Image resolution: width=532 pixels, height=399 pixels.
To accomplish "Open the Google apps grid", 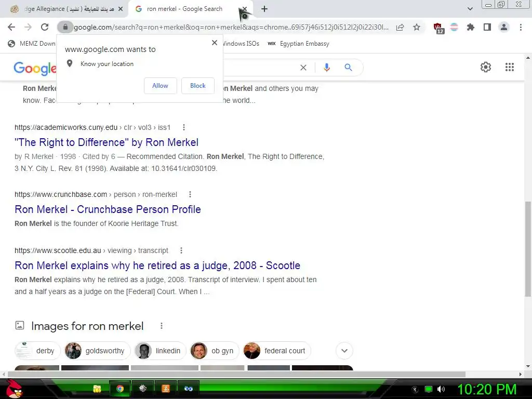I will click(x=509, y=67).
